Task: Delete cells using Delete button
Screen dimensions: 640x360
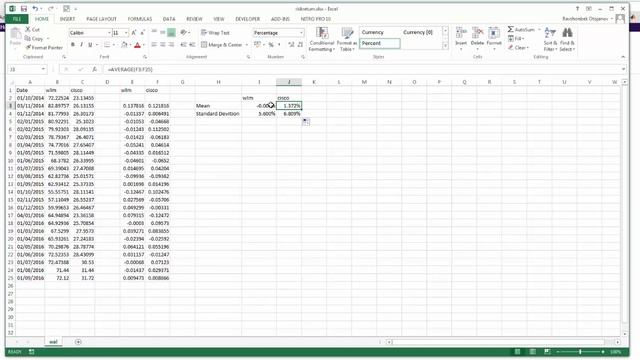Action: click(x=477, y=39)
